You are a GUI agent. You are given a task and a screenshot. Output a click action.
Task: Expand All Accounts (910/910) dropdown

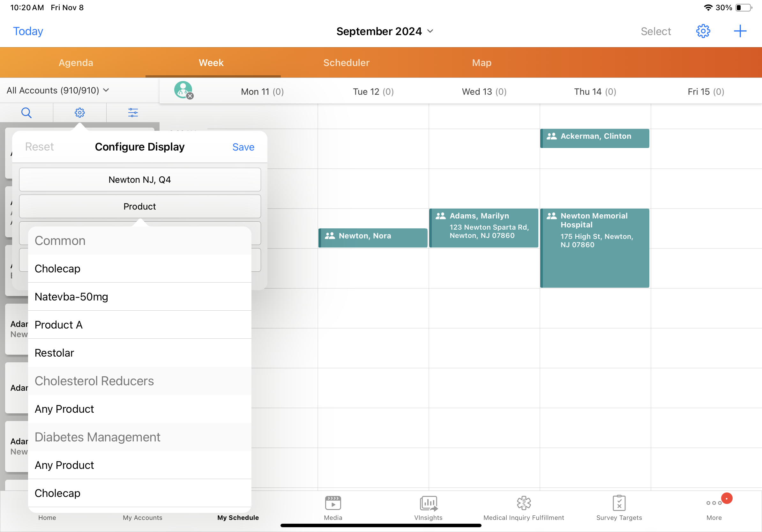(58, 90)
